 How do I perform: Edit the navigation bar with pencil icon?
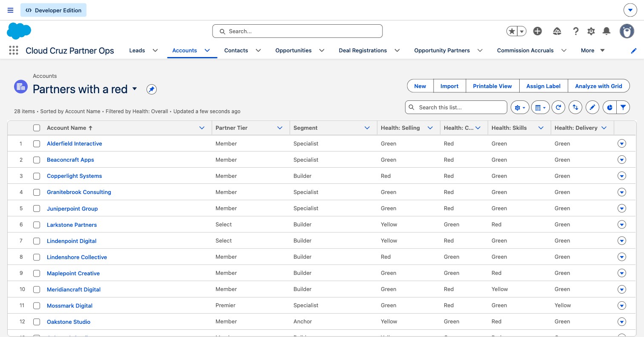pyautogui.click(x=634, y=51)
